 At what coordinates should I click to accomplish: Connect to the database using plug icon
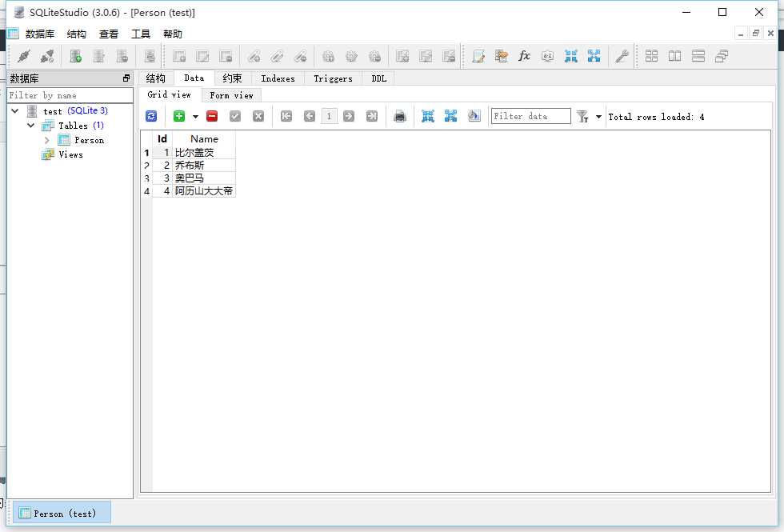tap(23, 56)
